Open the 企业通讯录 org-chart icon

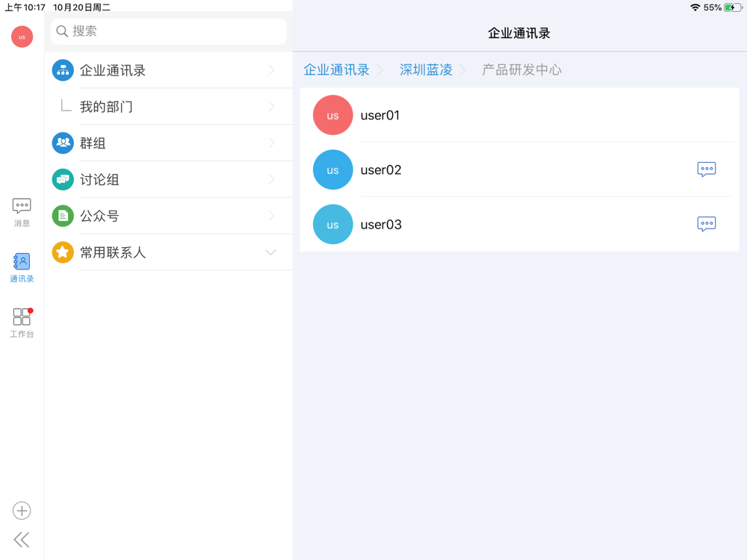coord(63,70)
